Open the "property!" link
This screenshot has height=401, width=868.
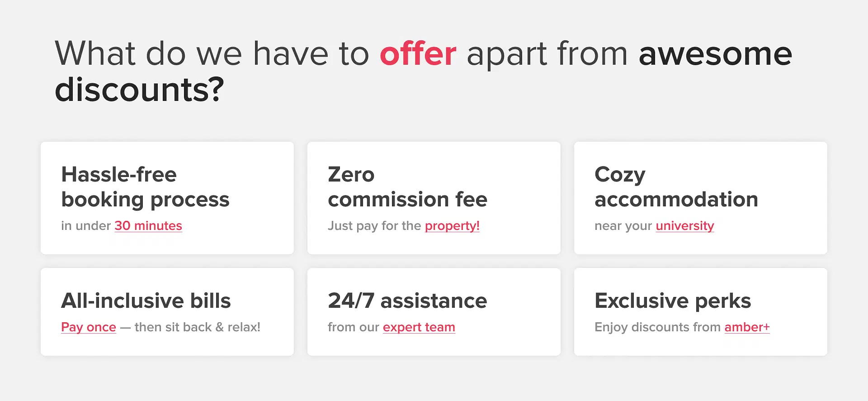(452, 226)
